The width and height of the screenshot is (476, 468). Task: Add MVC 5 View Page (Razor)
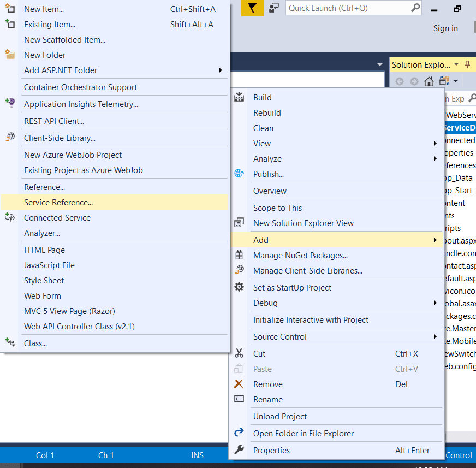pos(115,311)
